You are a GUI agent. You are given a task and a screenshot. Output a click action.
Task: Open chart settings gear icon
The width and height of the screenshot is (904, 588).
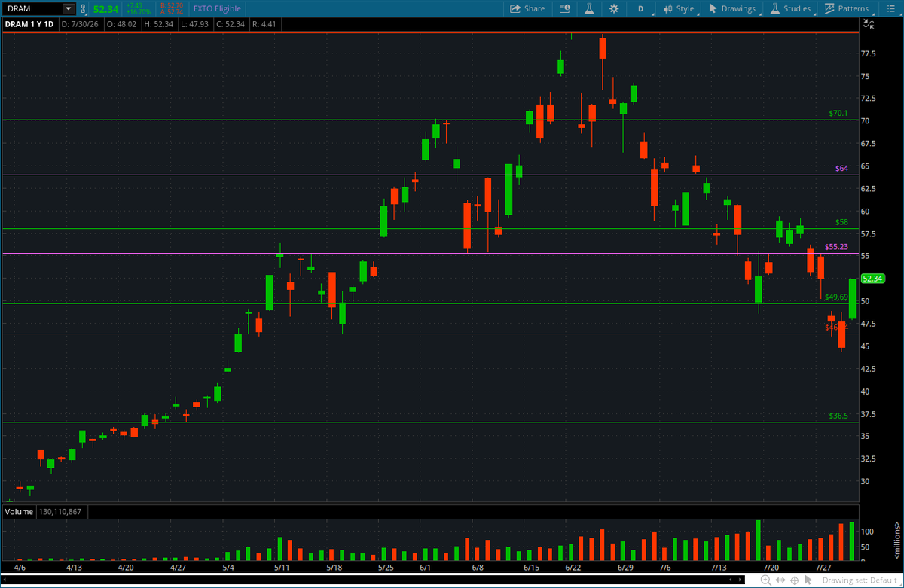pos(614,8)
